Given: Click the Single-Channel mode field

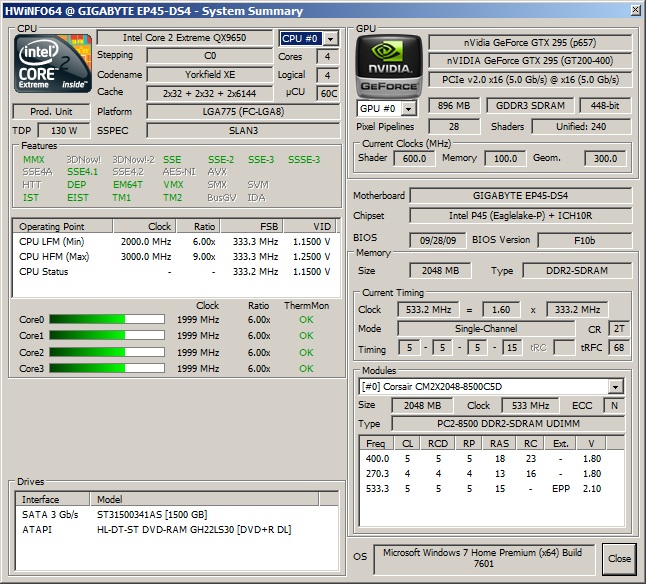Looking at the screenshot, I should [486, 329].
